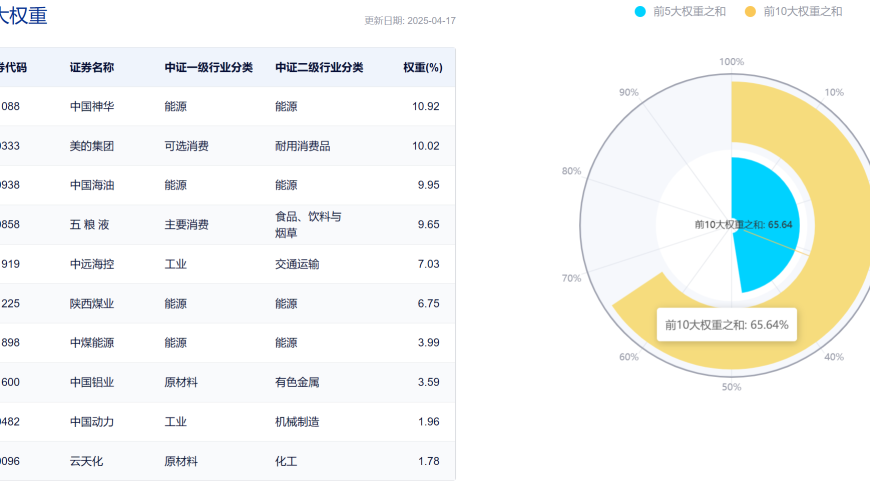This screenshot has width=870, height=492.
Task: Click the weight value 3.59
Action: (428, 382)
